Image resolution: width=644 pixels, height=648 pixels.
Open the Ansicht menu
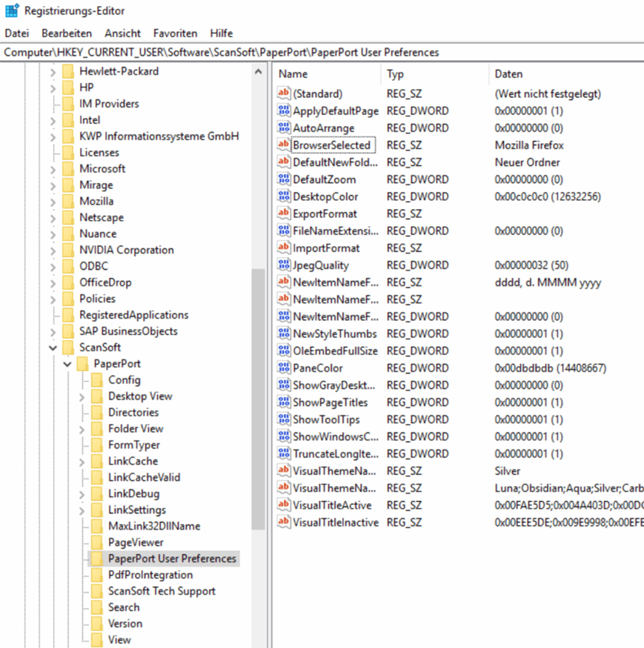pyautogui.click(x=122, y=33)
